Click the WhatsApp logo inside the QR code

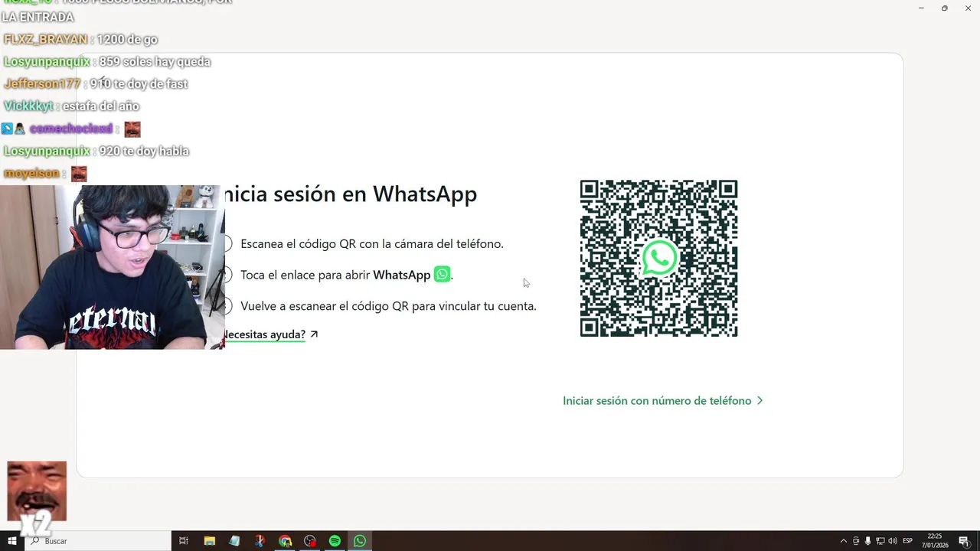(659, 258)
